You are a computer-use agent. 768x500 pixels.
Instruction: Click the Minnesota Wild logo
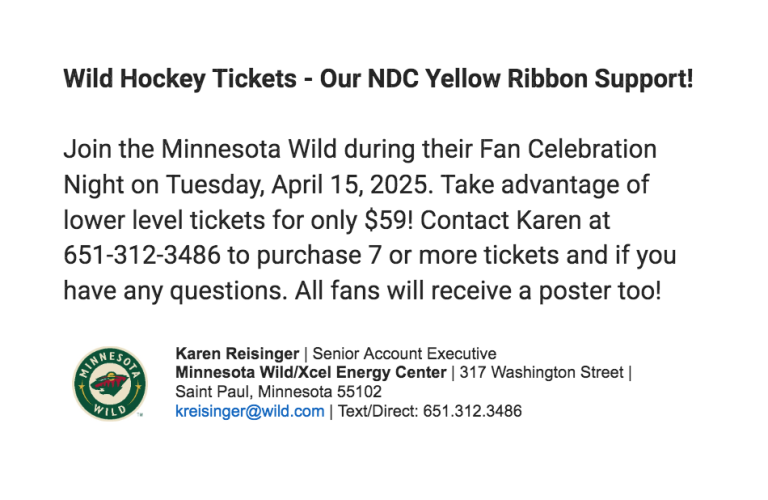click(x=110, y=383)
